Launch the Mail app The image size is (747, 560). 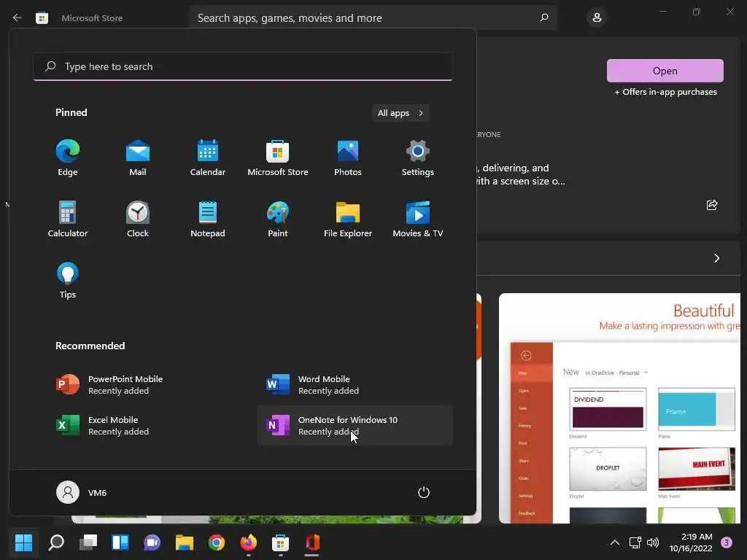pyautogui.click(x=138, y=158)
